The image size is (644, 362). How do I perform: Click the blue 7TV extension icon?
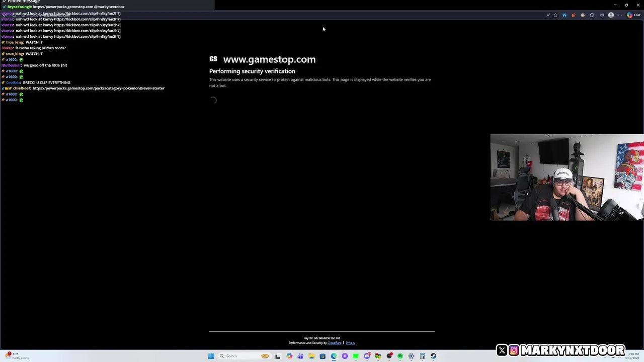click(565, 15)
